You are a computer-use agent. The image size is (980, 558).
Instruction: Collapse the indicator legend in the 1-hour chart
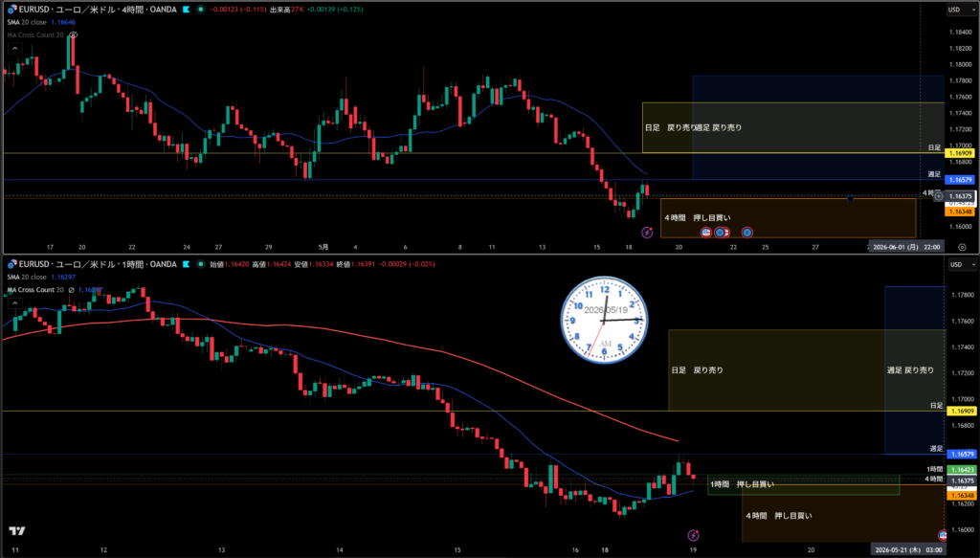tap(15, 303)
